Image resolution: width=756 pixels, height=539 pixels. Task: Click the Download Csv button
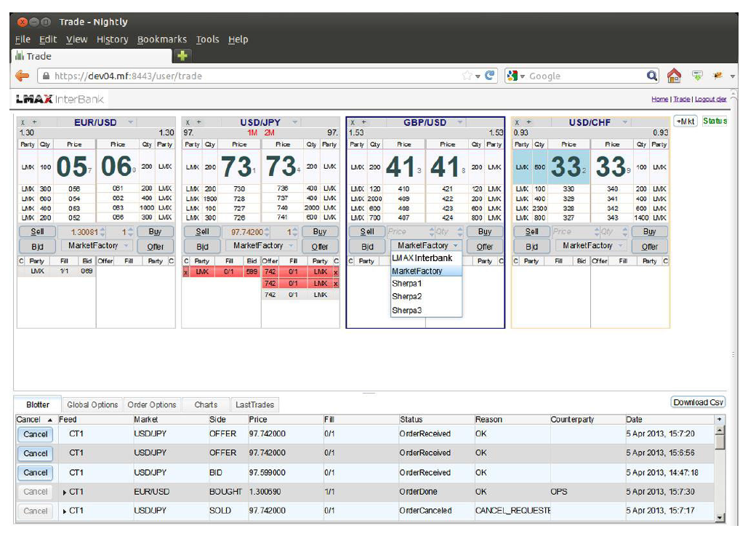[697, 402]
